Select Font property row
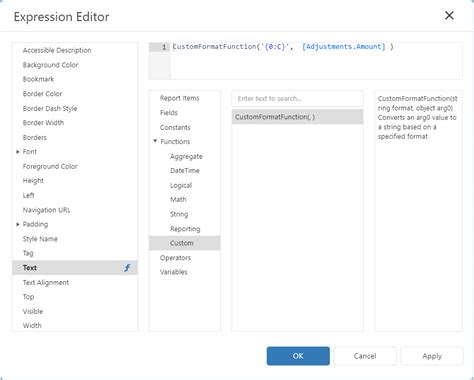The height and width of the screenshot is (380, 474). click(75, 152)
